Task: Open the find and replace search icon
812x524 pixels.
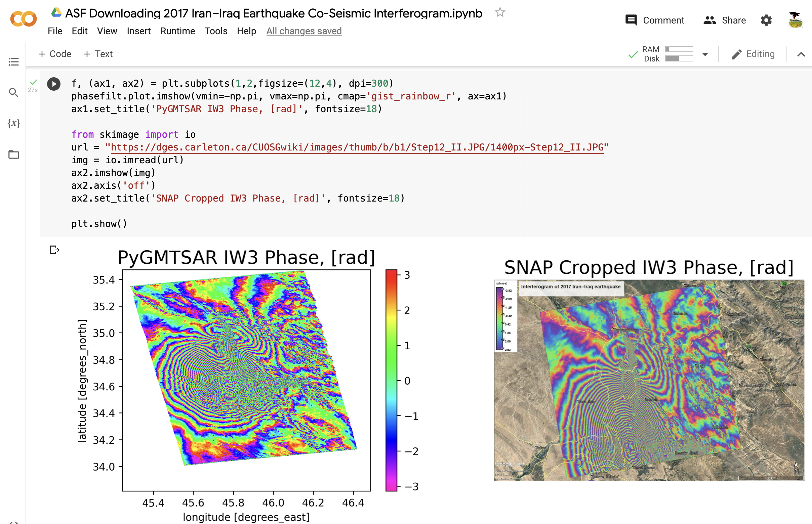Action: [x=14, y=93]
